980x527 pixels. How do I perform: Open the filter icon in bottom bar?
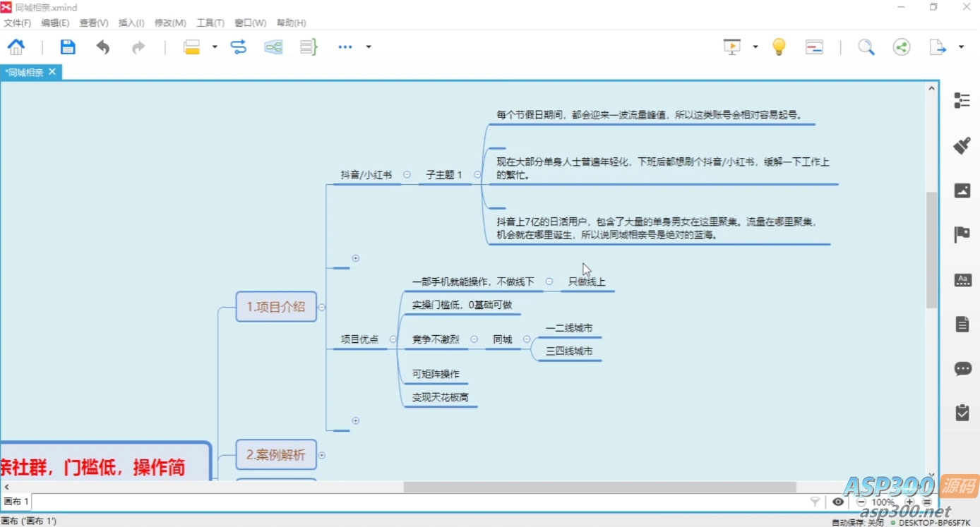815,502
